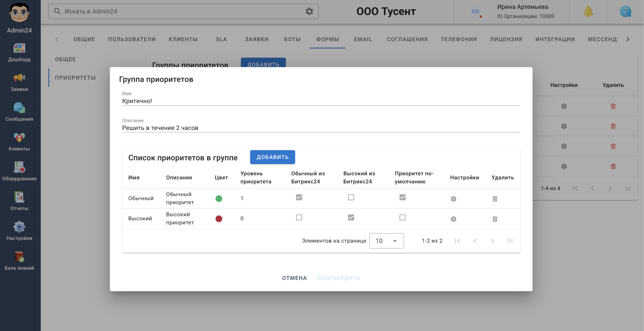Open settings gear for Высокий priority
The height and width of the screenshot is (331, 644).
click(x=453, y=219)
